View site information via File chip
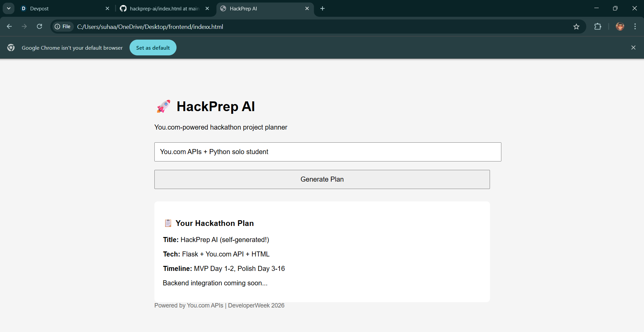 (x=63, y=27)
